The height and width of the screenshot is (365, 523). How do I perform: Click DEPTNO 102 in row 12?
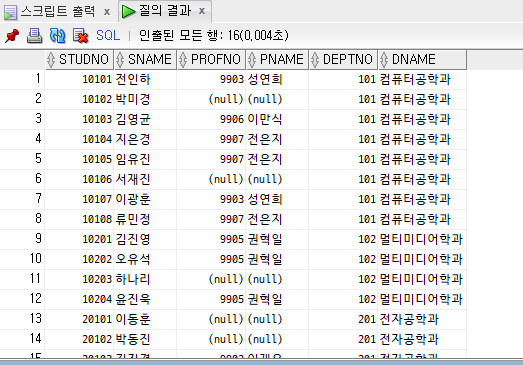367,300
